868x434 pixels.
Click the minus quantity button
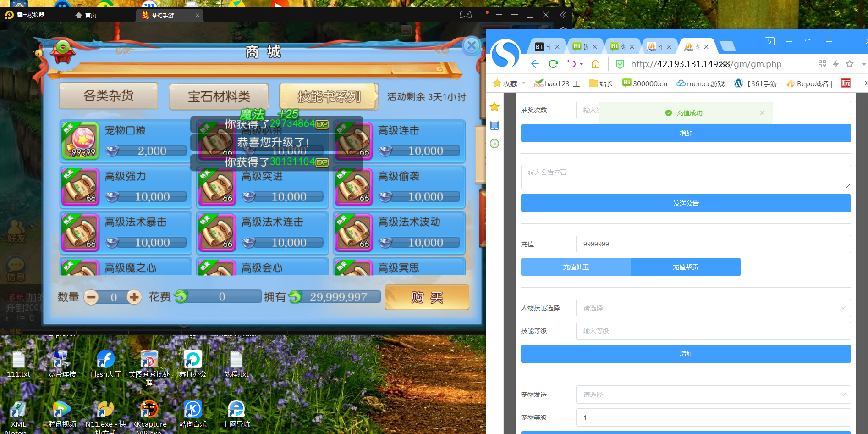click(x=91, y=297)
